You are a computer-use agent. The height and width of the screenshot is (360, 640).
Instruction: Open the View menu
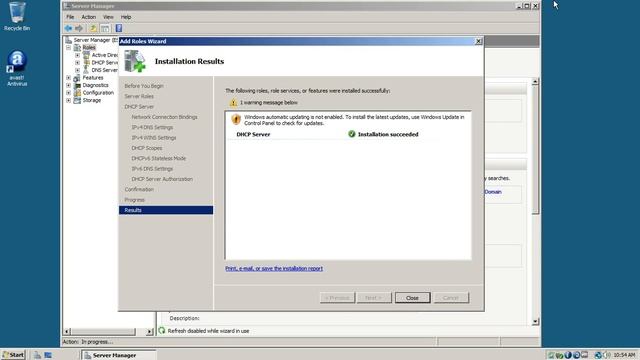click(x=108, y=17)
